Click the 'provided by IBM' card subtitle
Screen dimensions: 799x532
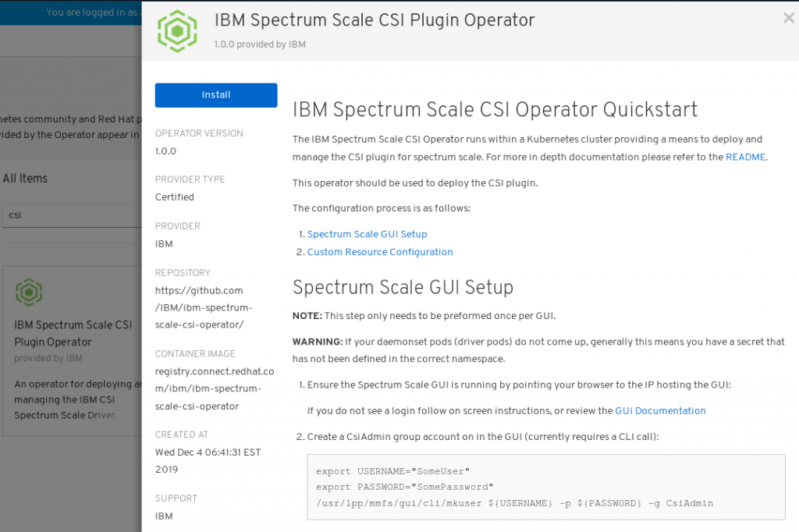pyautogui.click(x=48, y=358)
